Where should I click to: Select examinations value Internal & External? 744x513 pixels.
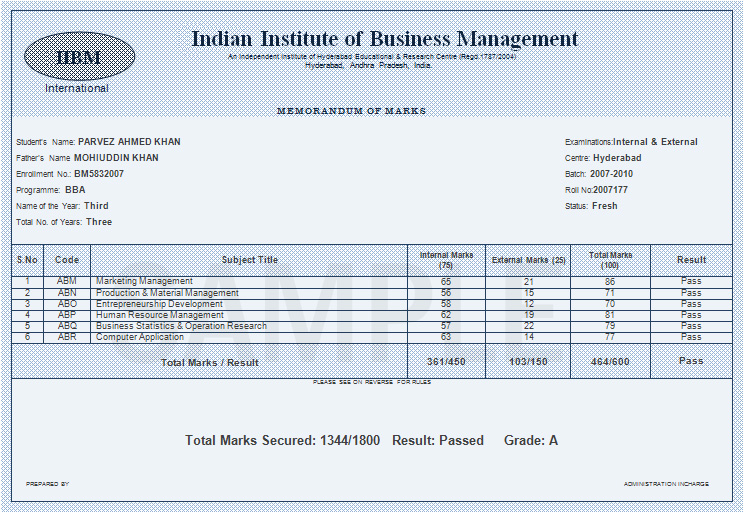(x=655, y=141)
